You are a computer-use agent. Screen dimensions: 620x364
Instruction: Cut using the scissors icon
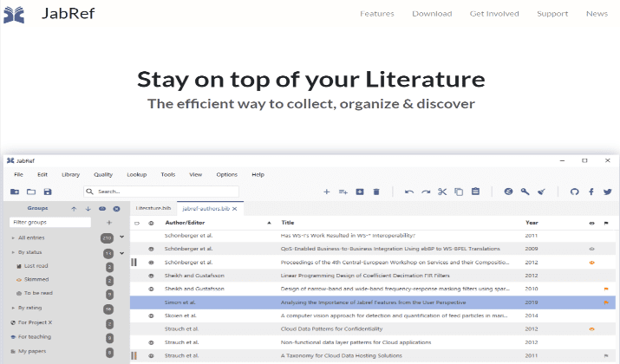[x=442, y=192]
